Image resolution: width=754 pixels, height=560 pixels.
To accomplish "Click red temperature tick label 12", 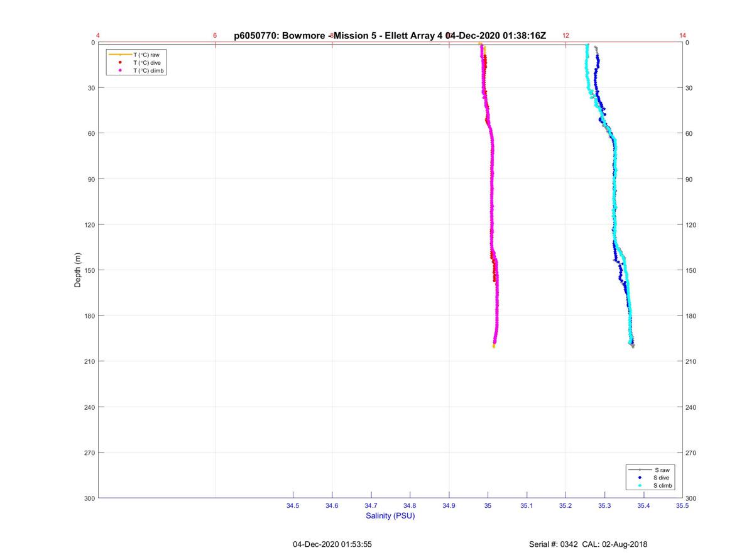I will 565,36.
